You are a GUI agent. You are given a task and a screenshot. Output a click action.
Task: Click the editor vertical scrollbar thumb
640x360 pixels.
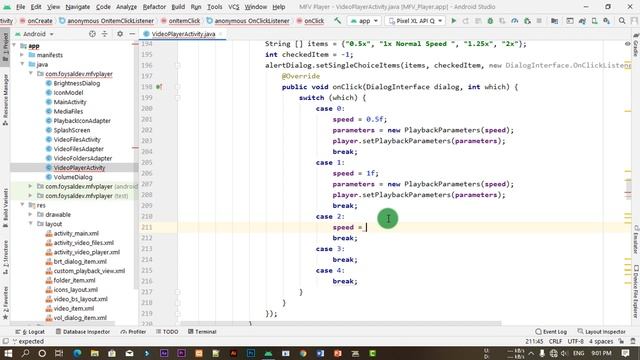point(628,189)
